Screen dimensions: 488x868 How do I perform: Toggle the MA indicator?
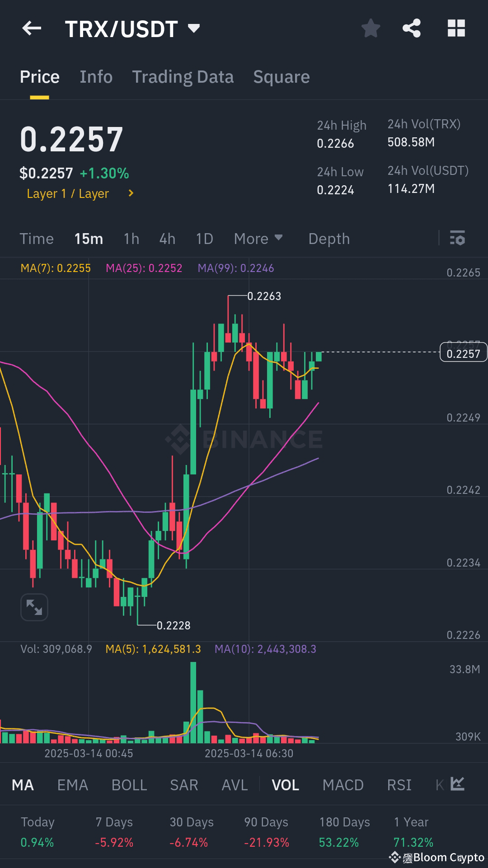tap(23, 785)
